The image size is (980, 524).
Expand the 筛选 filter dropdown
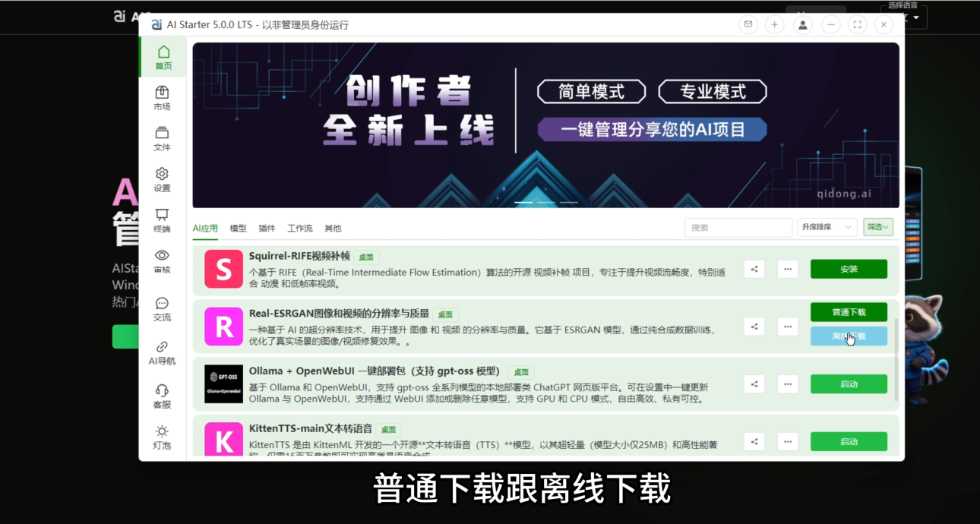878,227
